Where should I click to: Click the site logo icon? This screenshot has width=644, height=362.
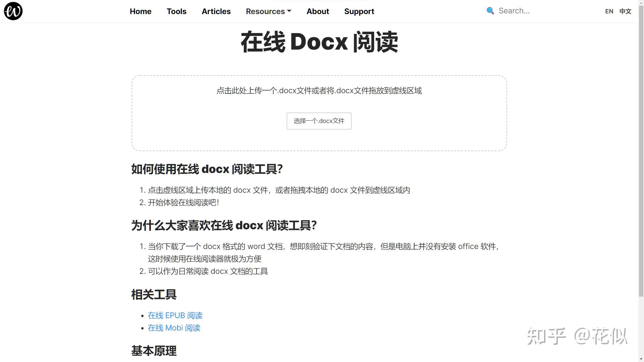pyautogui.click(x=13, y=11)
